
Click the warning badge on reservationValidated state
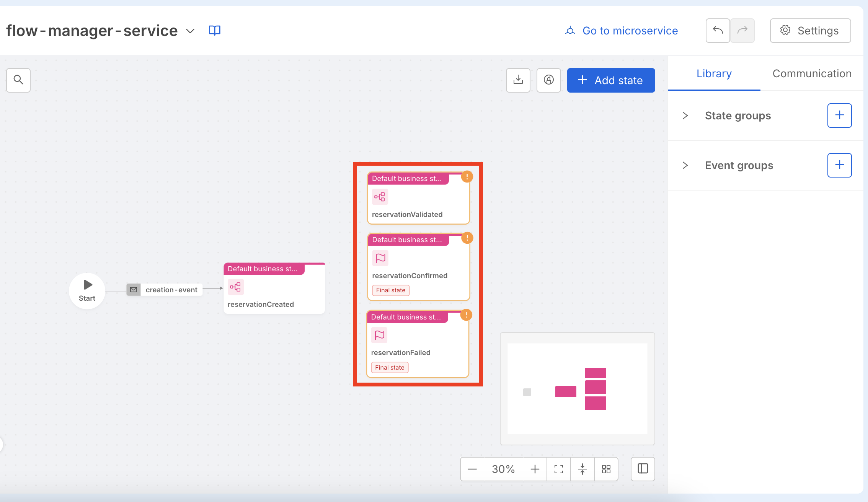(x=467, y=176)
